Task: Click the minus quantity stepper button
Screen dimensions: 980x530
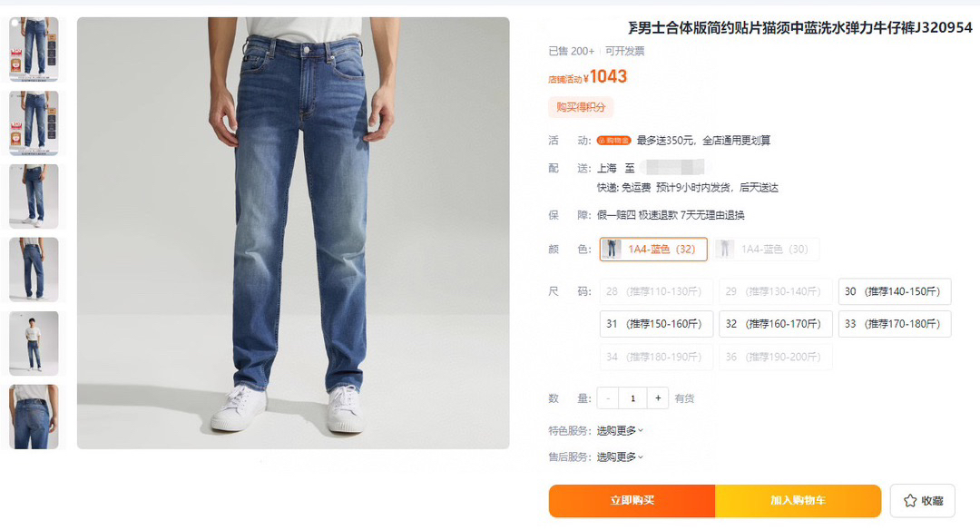Action: point(607,398)
